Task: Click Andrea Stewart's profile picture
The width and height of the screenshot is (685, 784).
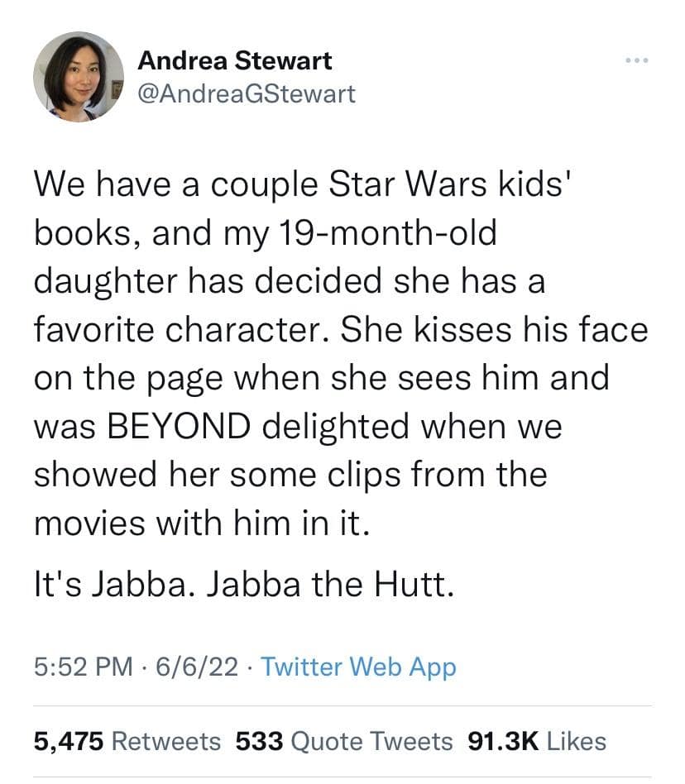Action: click(x=78, y=77)
